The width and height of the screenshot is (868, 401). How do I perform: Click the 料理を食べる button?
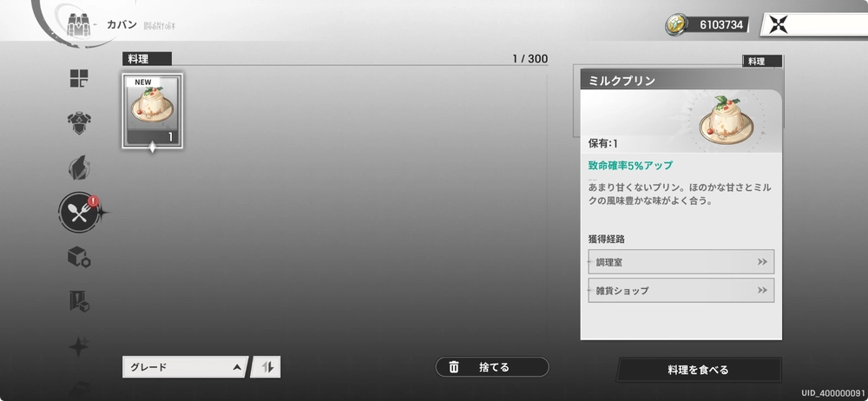[x=699, y=370]
